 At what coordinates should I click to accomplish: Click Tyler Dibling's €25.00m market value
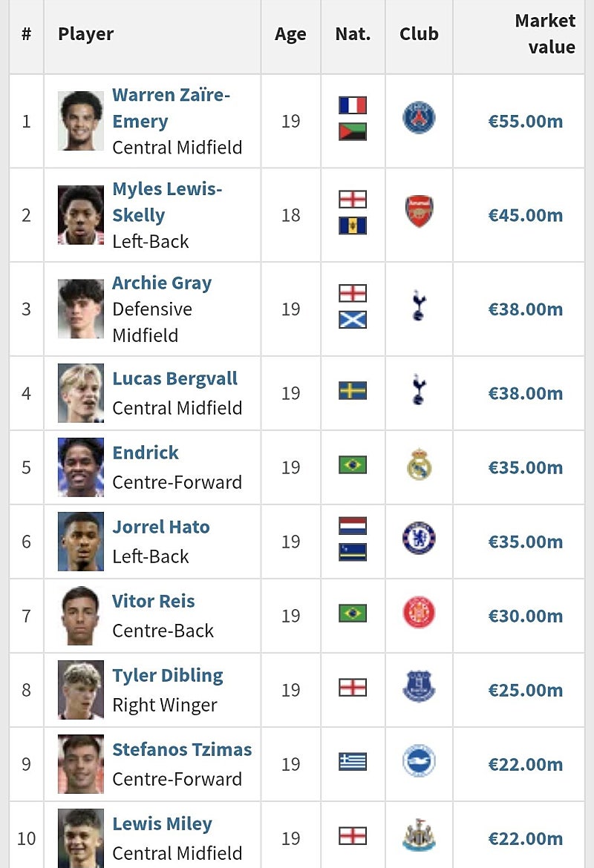click(x=525, y=690)
